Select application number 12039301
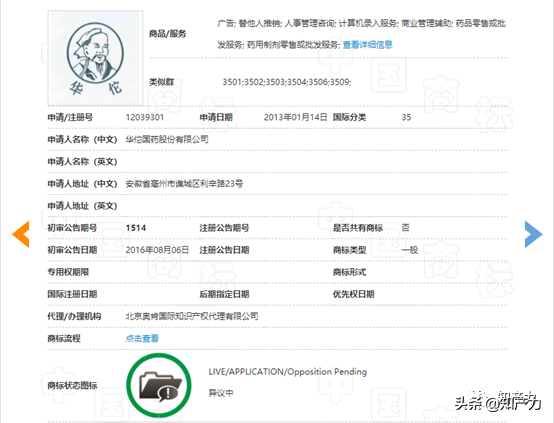Viewport: 554px width, 423px height. [x=145, y=117]
